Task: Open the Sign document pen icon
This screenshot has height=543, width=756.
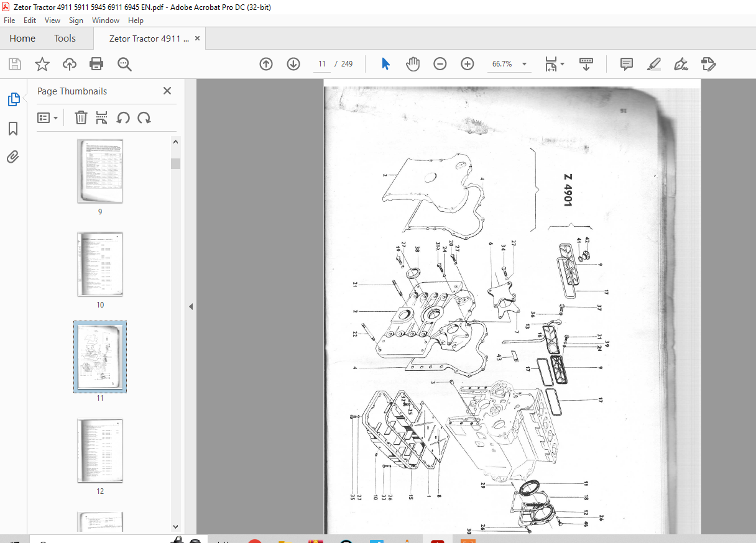Action: (x=681, y=64)
